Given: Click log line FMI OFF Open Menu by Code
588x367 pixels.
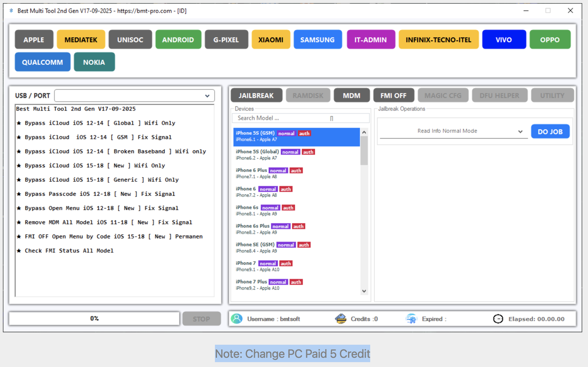Looking at the screenshot, I should (x=109, y=237).
